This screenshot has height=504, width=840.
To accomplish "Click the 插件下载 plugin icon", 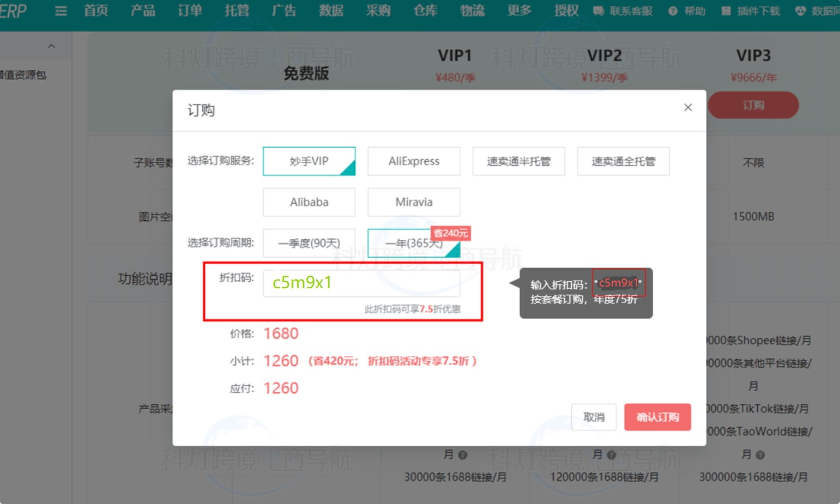I will pyautogui.click(x=726, y=11).
